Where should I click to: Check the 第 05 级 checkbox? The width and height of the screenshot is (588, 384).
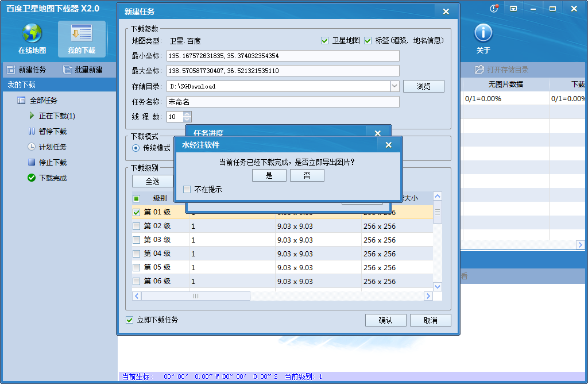tap(137, 267)
